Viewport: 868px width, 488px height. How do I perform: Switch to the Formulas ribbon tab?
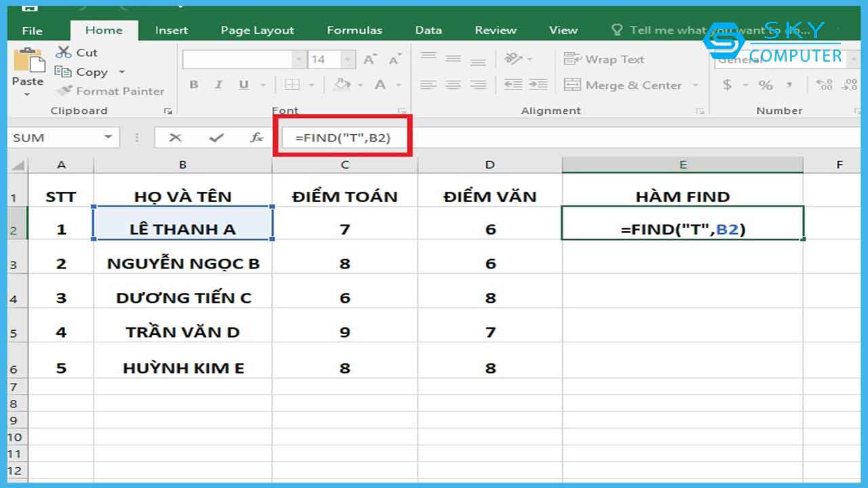pyautogui.click(x=354, y=30)
